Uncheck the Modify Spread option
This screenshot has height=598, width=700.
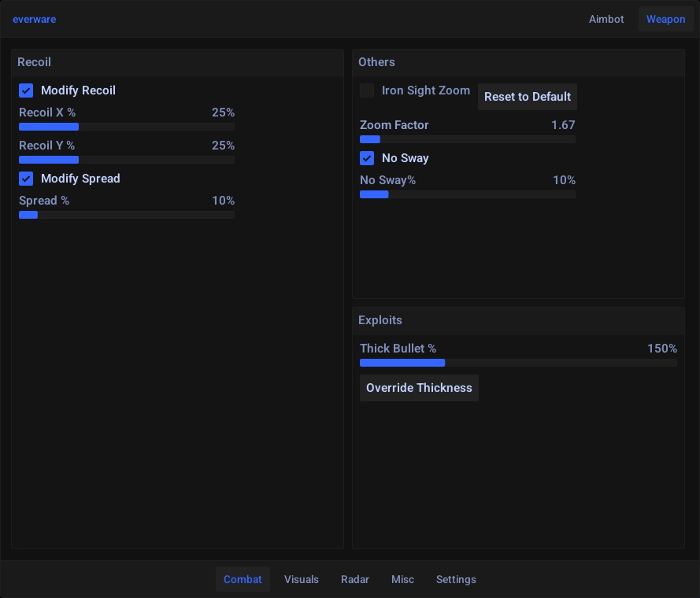[x=26, y=179]
